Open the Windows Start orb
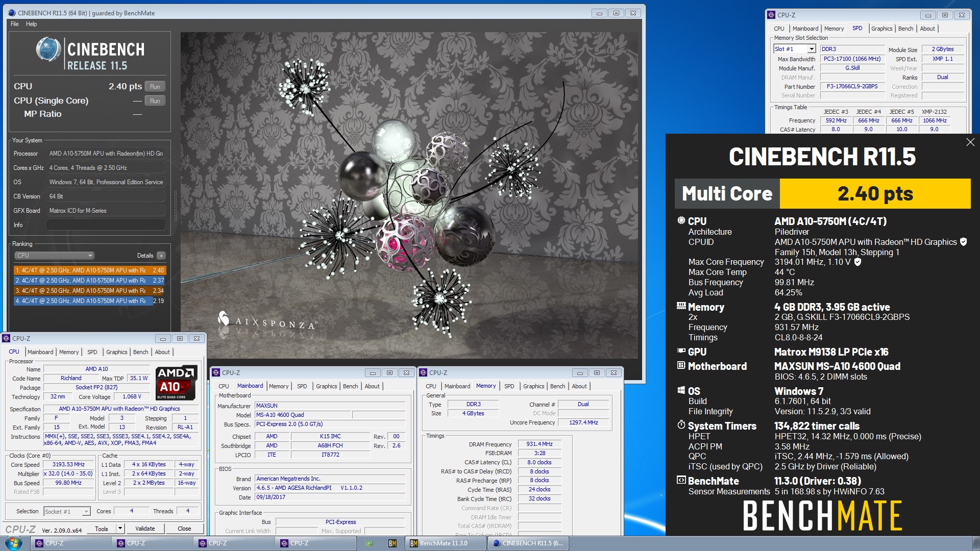 (14, 543)
